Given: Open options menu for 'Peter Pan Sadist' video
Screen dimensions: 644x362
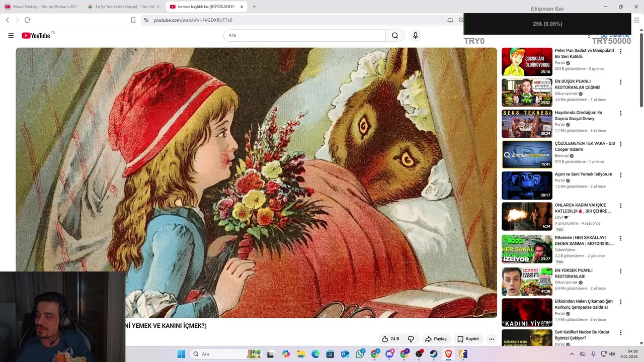Looking at the screenshot, I should pos(620,51).
